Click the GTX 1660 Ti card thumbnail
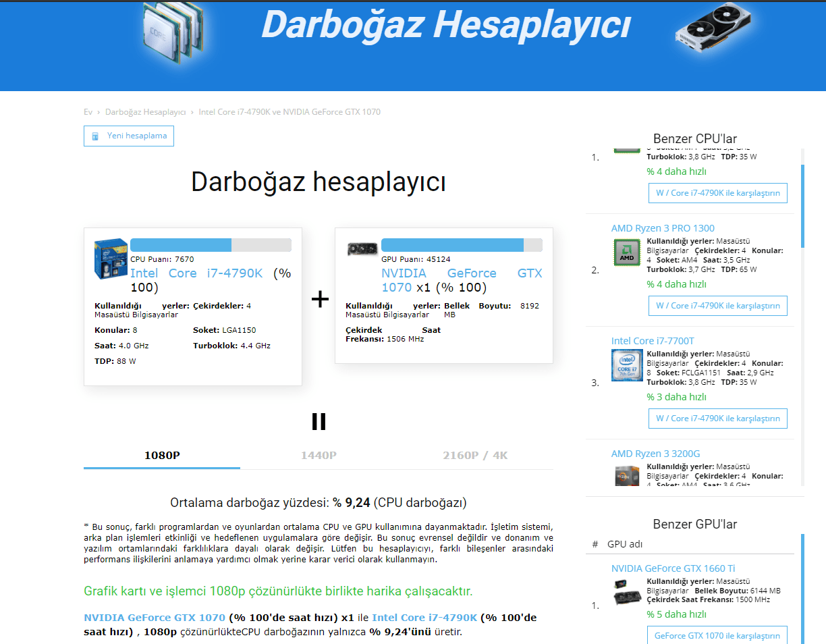 pos(628,592)
